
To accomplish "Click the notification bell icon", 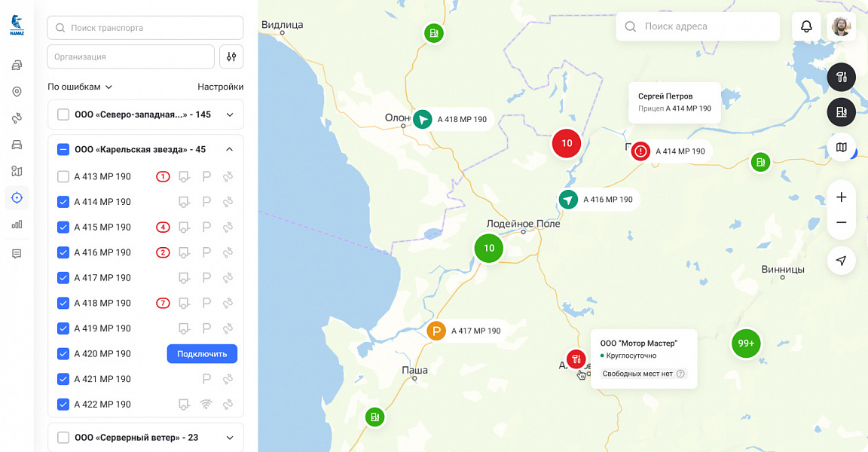I will point(806,26).
